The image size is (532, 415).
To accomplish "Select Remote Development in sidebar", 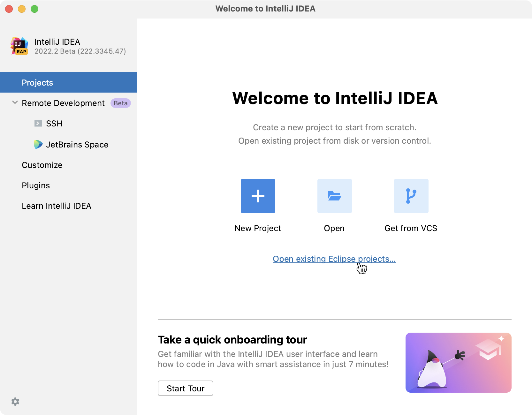I will pos(63,103).
